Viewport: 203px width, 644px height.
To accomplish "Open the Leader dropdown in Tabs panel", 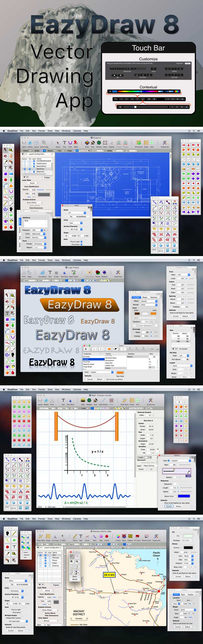I will click(x=182, y=366).
